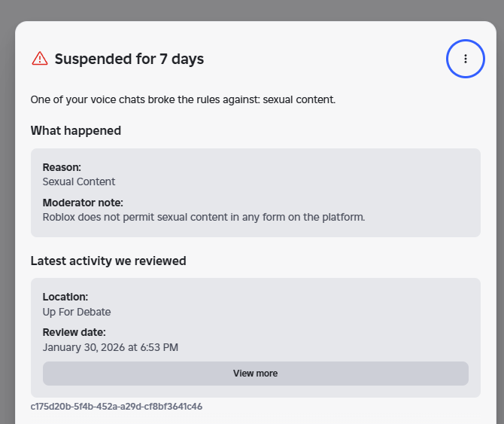This screenshot has width=504, height=424.
Task: Click the Suspended for 7 days heading
Action: coord(129,59)
